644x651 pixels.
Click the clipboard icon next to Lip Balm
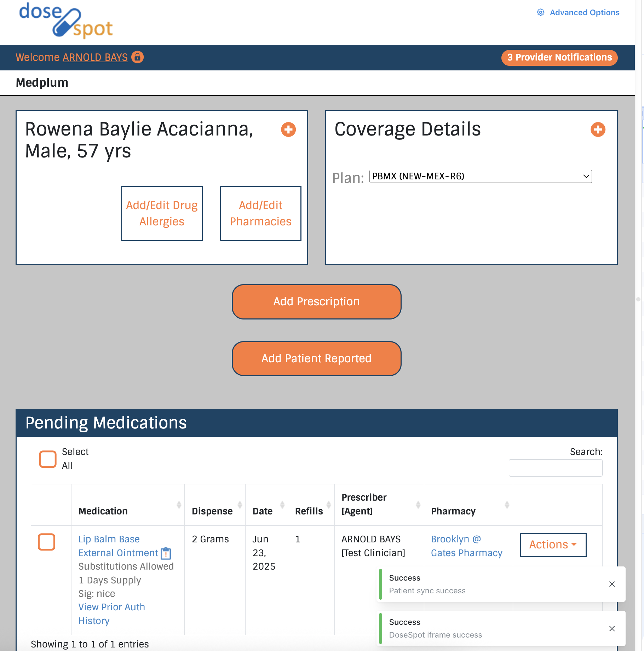pos(166,553)
